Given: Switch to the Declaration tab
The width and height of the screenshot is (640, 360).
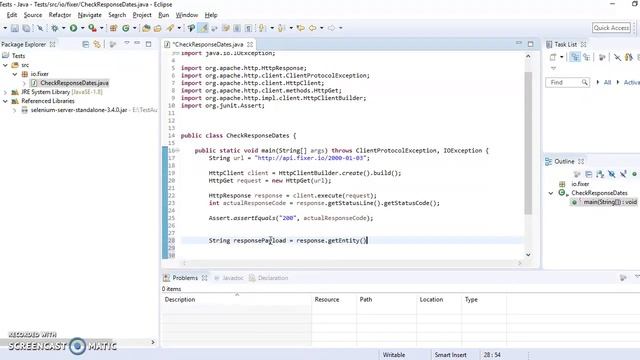Looking at the screenshot, I should pos(269,278).
